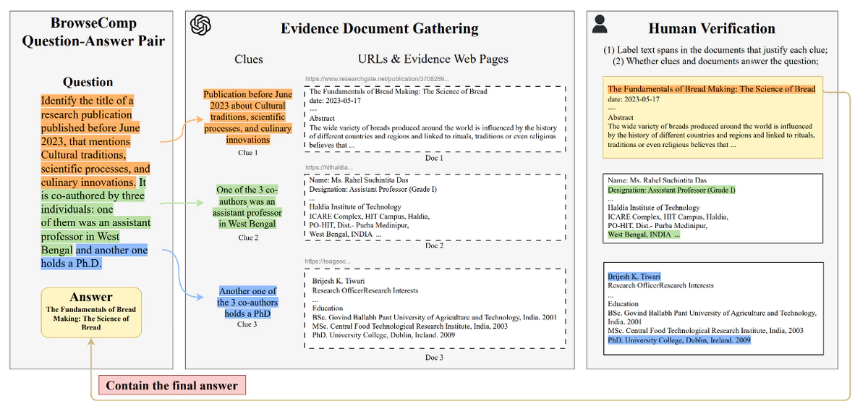
Task: Click the orange Clue 1 box
Action: point(247,117)
